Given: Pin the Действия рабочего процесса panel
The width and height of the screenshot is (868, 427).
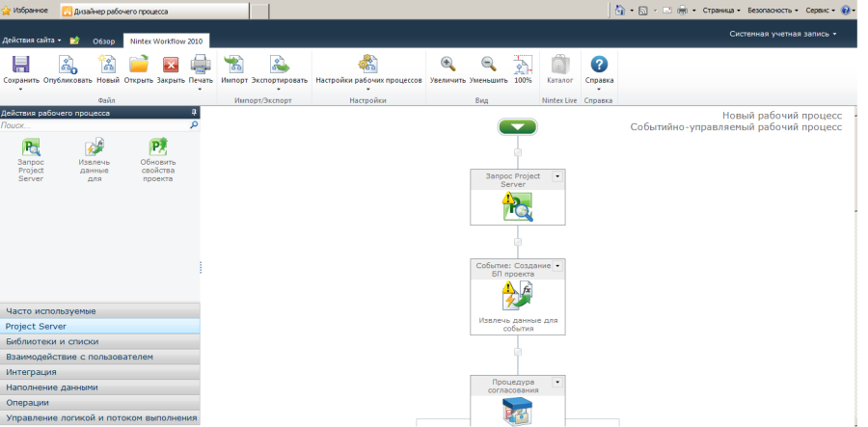Looking at the screenshot, I should point(194,112).
